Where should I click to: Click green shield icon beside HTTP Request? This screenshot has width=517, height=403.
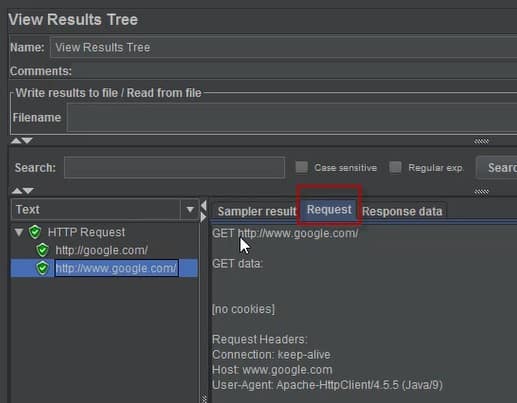[35, 232]
